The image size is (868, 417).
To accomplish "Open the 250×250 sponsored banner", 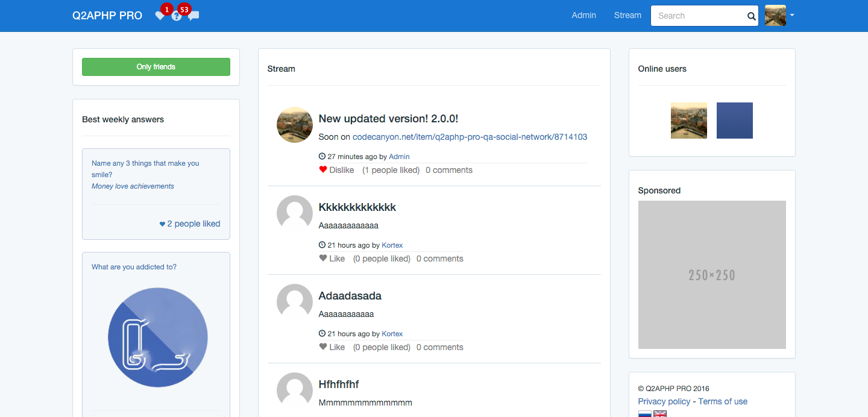I will tap(712, 275).
